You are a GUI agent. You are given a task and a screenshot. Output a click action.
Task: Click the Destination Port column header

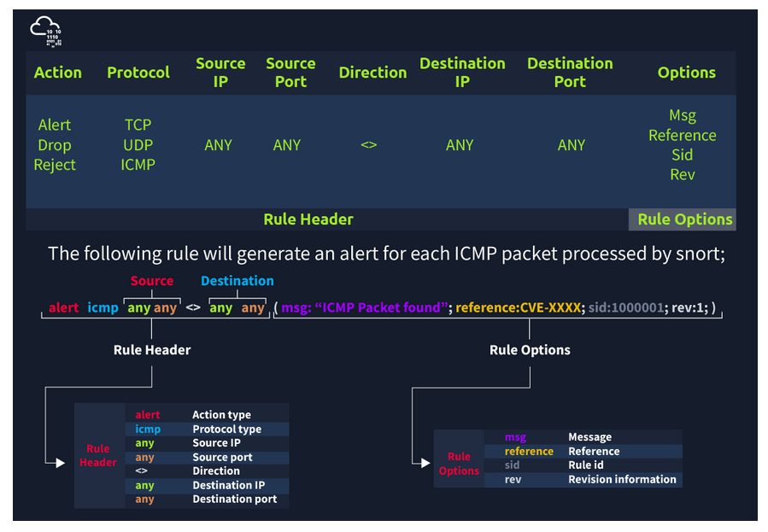coord(570,73)
